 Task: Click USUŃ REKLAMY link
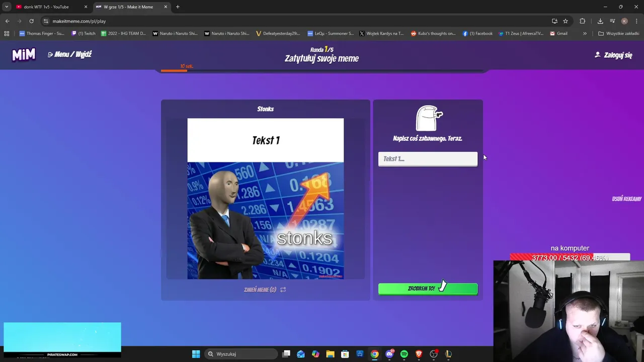[x=626, y=199]
